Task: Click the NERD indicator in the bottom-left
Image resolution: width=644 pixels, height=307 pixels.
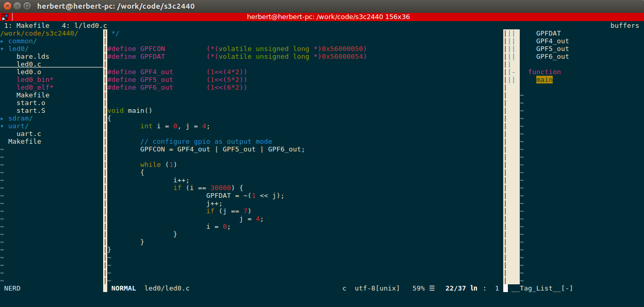Action: point(12,288)
